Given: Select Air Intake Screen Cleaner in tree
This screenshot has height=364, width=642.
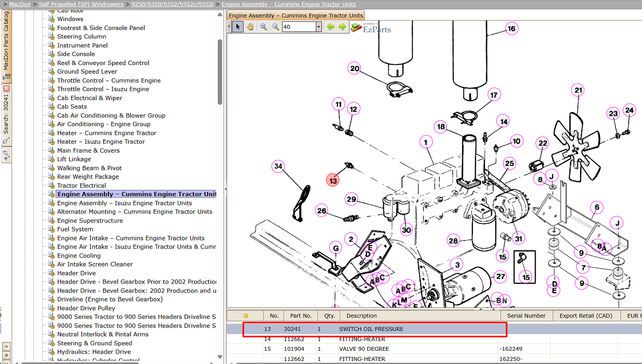Looking at the screenshot, I should point(95,264).
